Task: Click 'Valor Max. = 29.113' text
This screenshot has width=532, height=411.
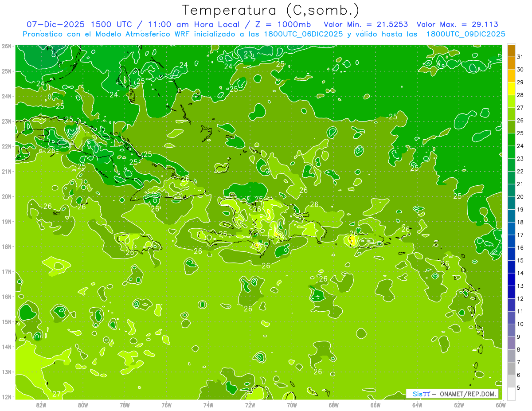Action: pos(458,24)
